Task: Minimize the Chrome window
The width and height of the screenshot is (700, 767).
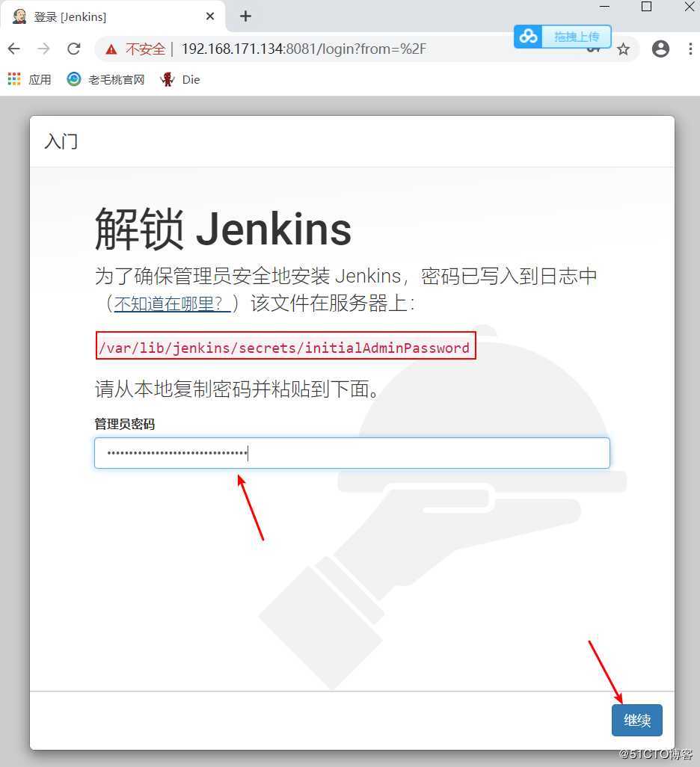Action: 604,7
